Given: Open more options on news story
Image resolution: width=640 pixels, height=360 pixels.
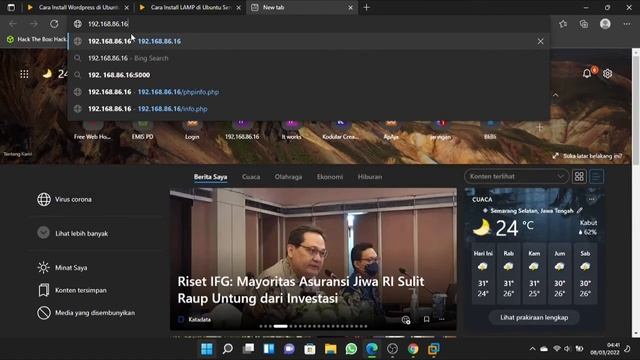Looking at the screenshot, I should click(x=442, y=319).
